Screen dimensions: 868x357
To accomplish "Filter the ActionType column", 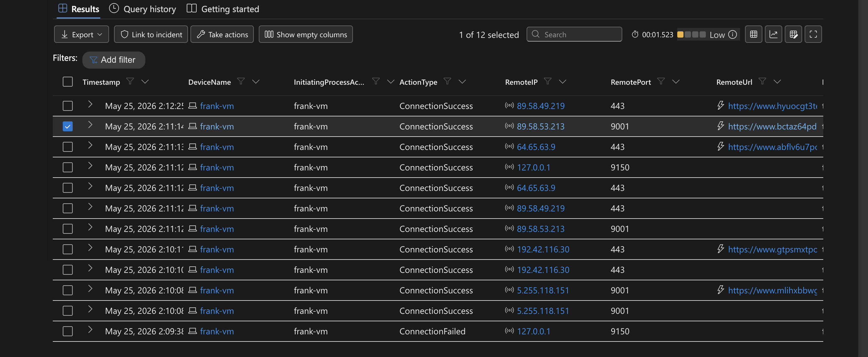I will coord(447,81).
